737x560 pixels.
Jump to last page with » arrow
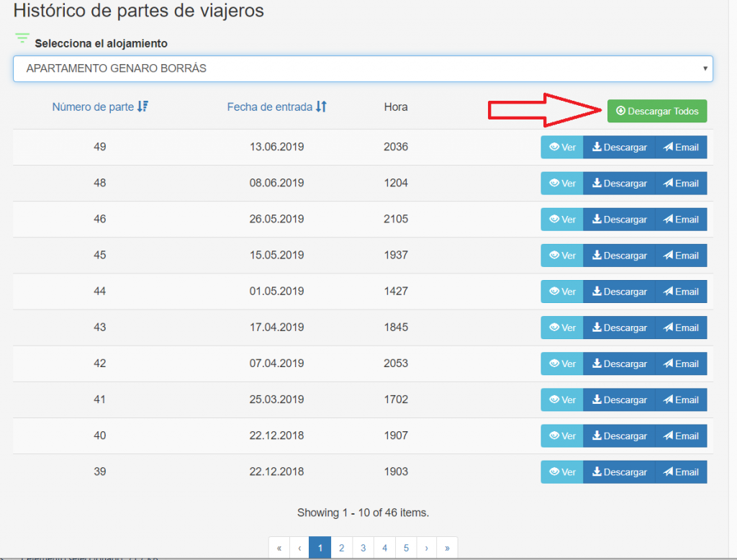click(x=447, y=548)
